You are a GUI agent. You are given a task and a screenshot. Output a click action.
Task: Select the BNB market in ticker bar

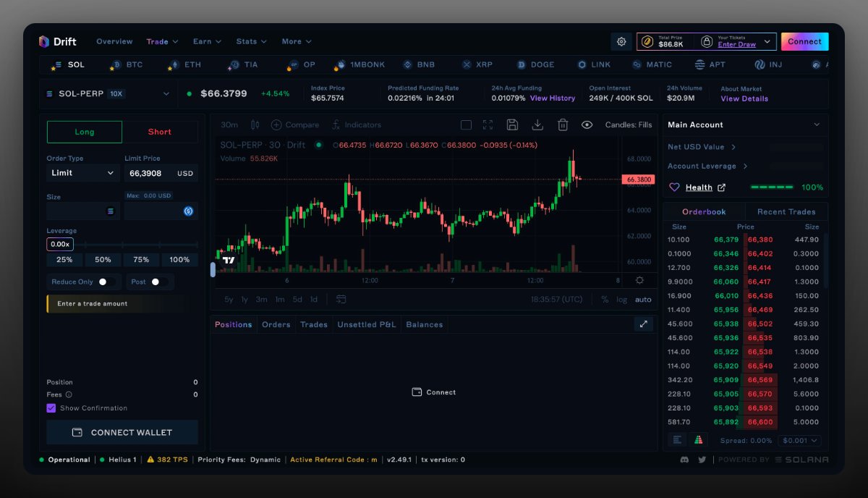[x=419, y=64]
